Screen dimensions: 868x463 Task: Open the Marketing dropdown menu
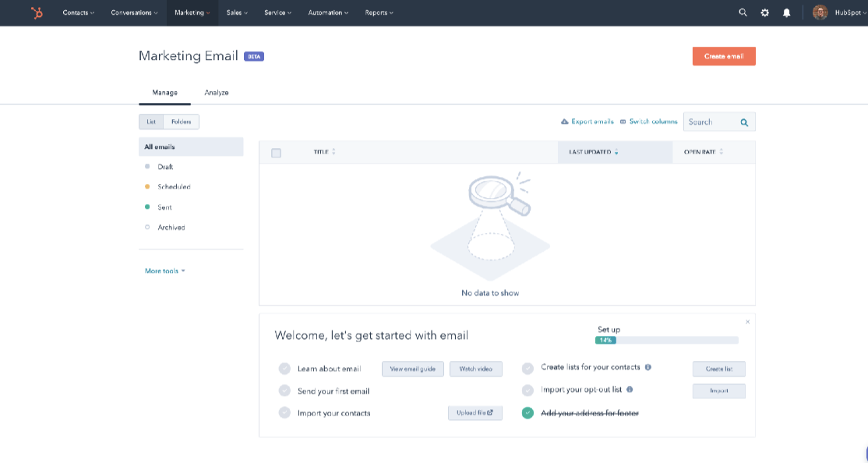(x=192, y=12)
